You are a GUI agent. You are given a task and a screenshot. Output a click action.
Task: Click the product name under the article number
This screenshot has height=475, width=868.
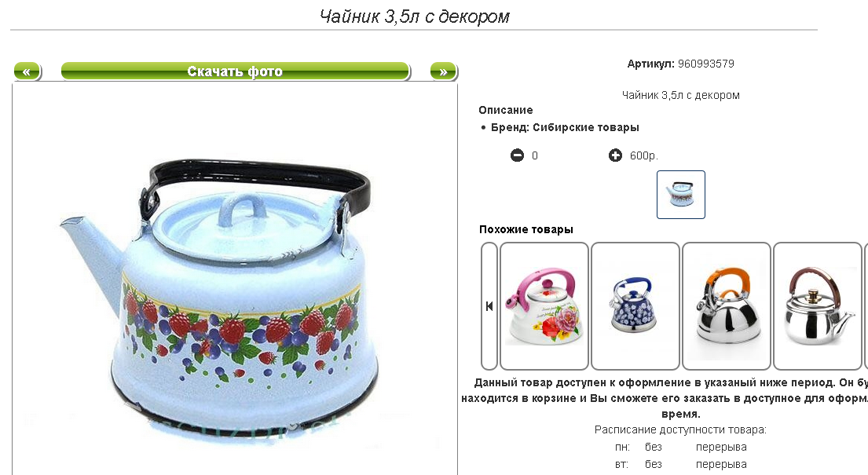coord(681,95)
